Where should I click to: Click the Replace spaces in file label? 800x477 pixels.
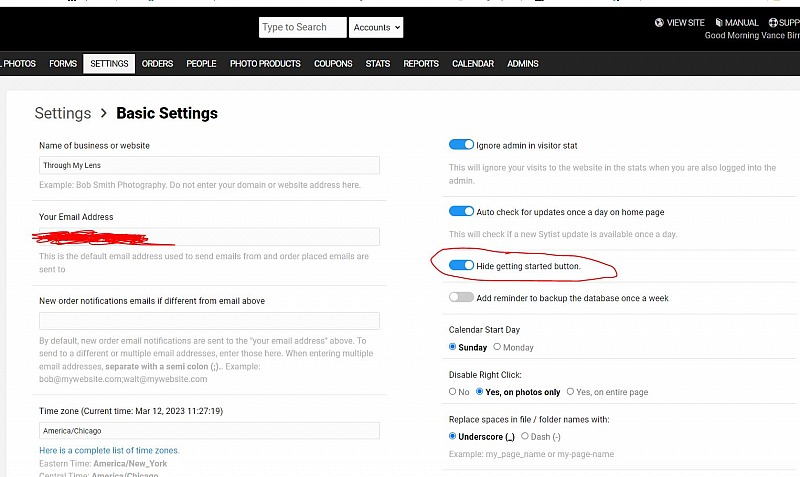529,419
